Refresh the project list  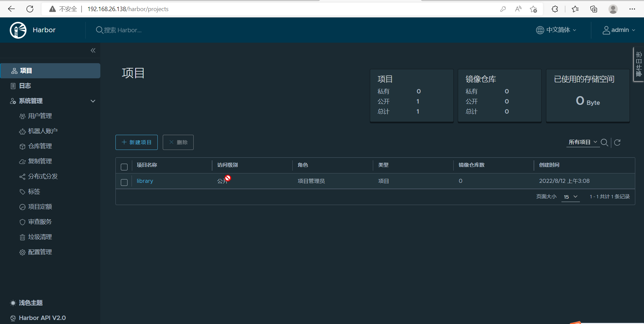[x=617, y=143]
